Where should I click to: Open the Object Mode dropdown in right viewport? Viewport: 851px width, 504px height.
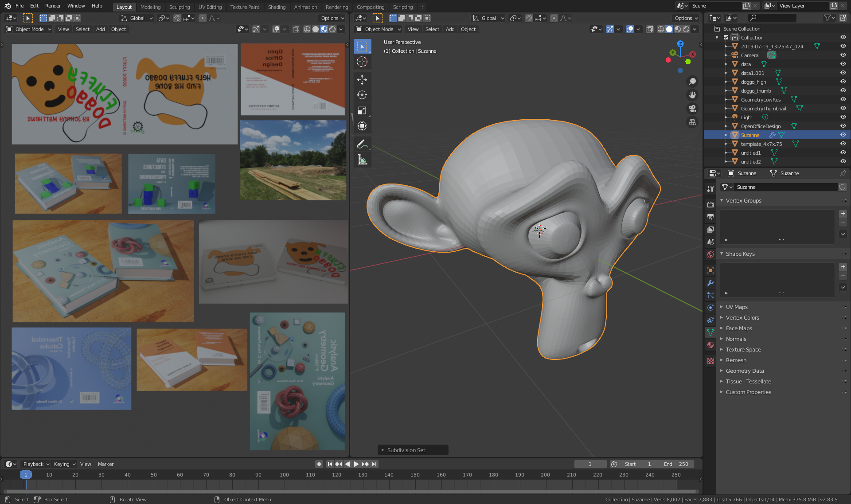(x=378, y=29)
